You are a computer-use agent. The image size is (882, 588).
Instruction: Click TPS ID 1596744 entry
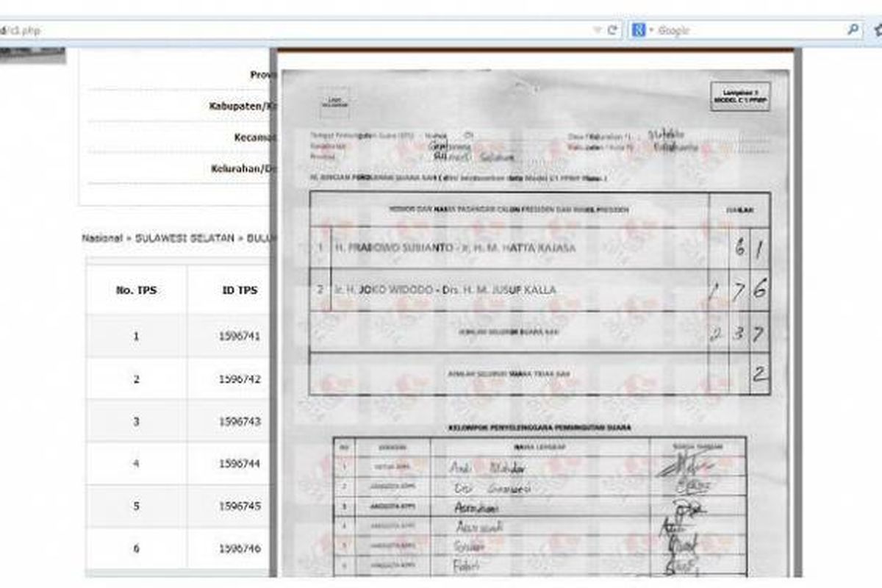(x=240, y=465)
